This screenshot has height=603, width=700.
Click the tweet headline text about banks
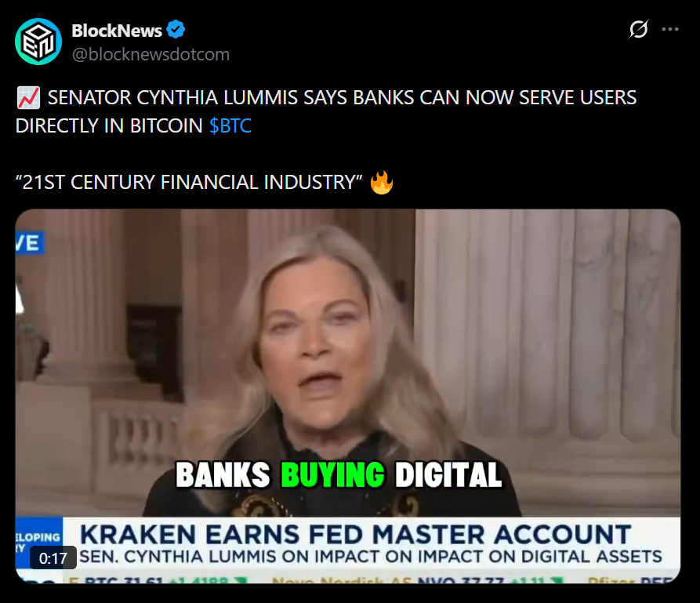coord(326,111)
